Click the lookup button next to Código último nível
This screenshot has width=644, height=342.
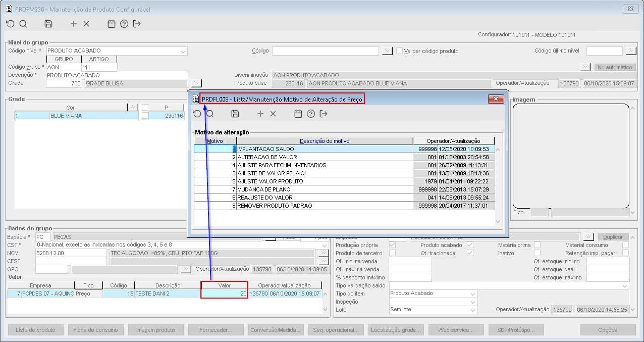pos(630,51)
